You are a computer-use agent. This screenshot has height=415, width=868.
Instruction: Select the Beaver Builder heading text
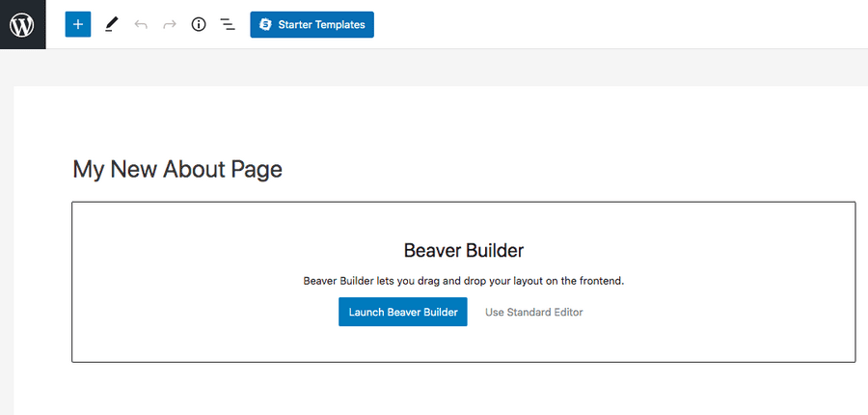[464, 250]
